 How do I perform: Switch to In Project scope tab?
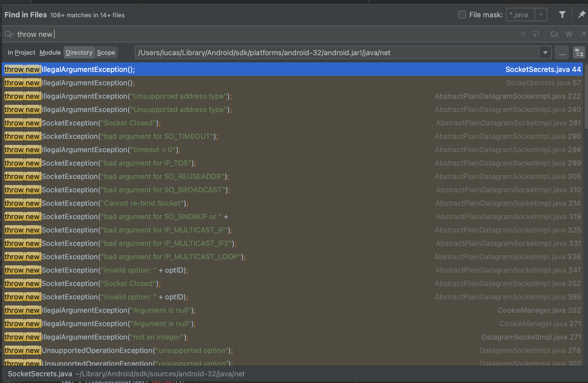pos(21,53)
